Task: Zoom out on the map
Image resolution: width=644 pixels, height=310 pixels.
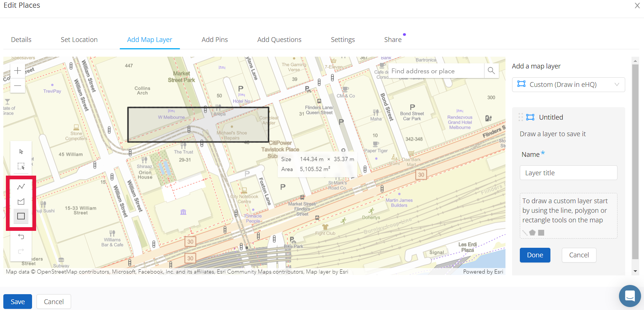Action: pos(17,85)
